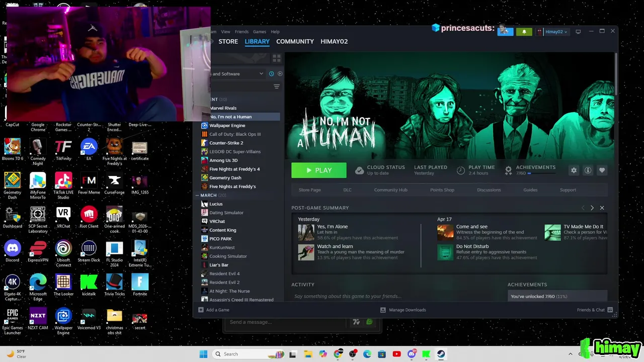Open Discord desktop shortcut

13,251
